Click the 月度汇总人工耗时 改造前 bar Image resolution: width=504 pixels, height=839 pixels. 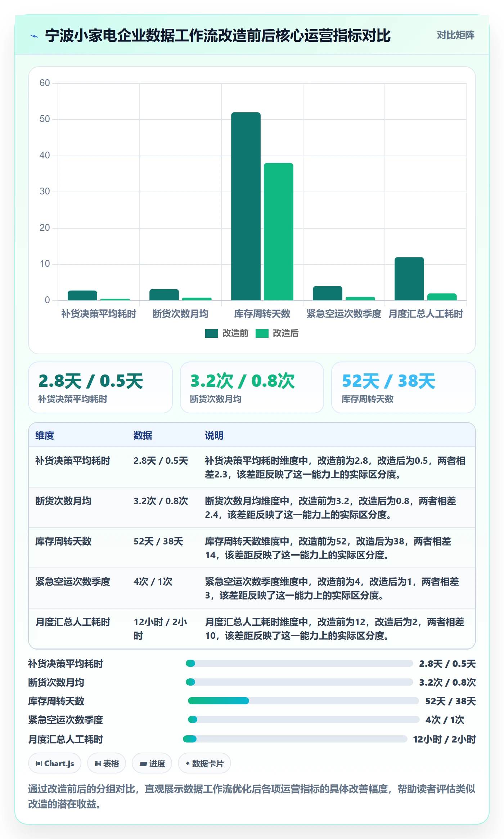pos(409,279)
